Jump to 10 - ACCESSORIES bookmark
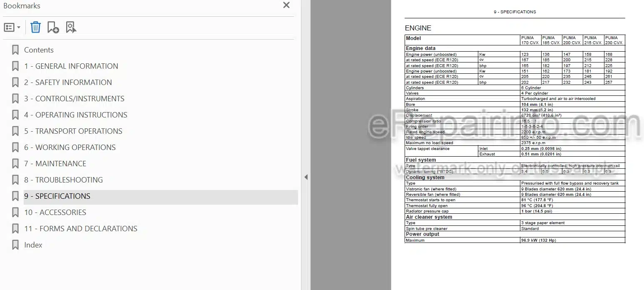The height and width of the screenshot is (290, 644). click(55, 212)
